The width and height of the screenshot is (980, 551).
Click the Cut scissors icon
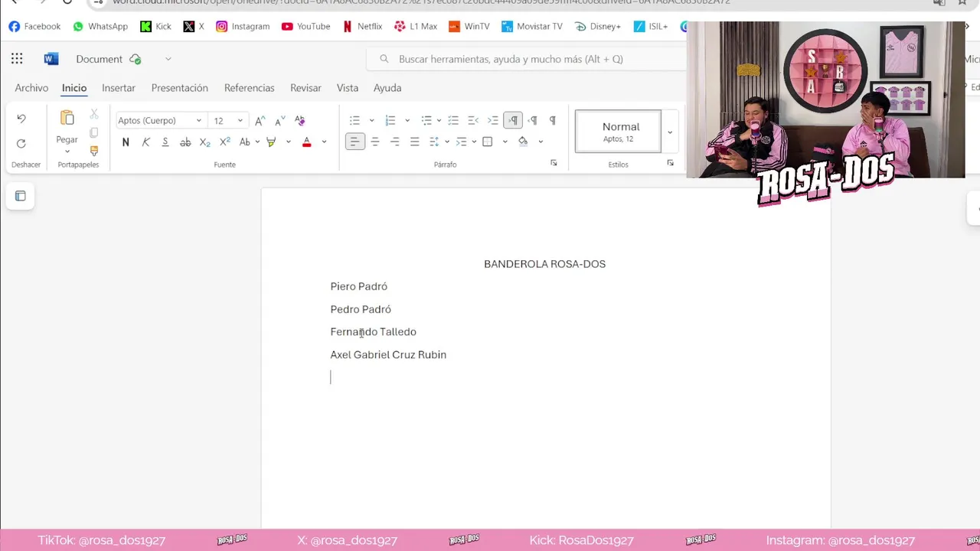[94, 114]
